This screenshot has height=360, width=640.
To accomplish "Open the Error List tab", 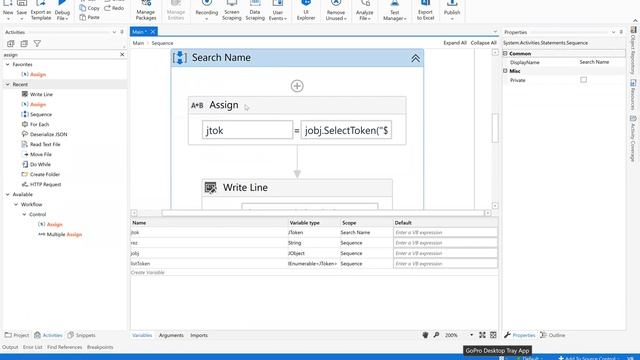I will pos(33,347).
